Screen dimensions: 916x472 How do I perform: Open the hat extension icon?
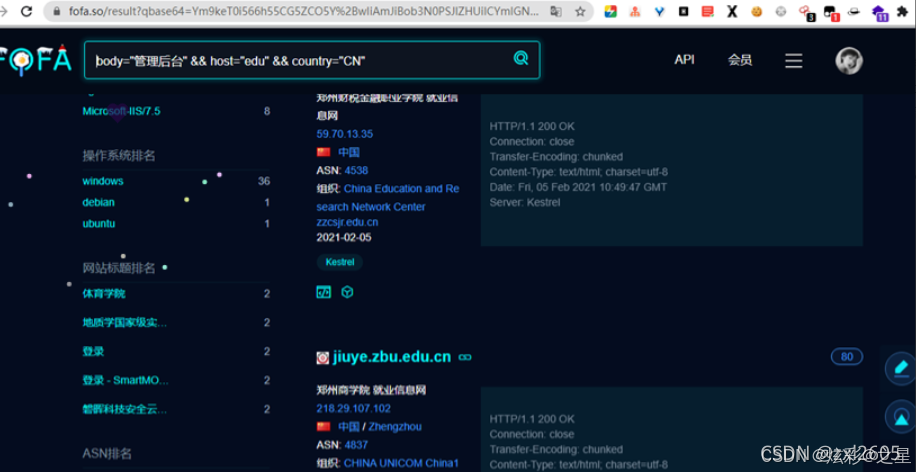(x=853, y=11)
